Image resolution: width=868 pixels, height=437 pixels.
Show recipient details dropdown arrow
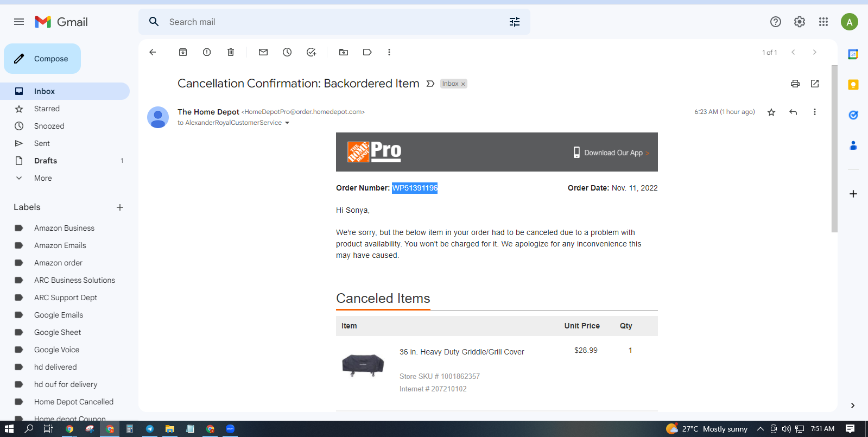(x=287, y=123)
